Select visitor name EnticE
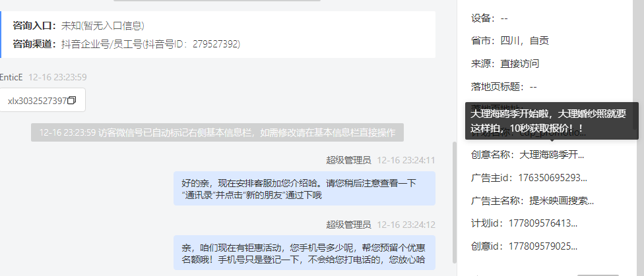This screenshot has width=644, height=276. tap(11, 77)
